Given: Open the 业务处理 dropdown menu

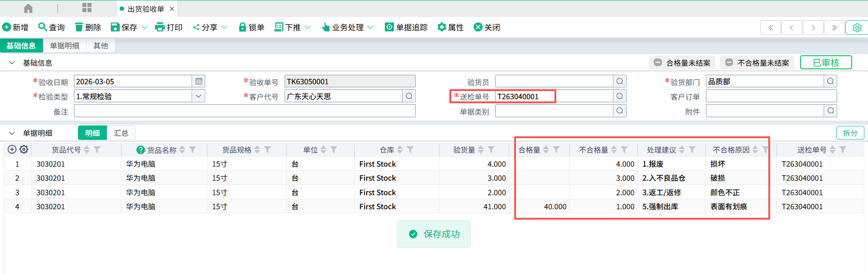Looking at the screenshot, I should click(x=347, y=27).
